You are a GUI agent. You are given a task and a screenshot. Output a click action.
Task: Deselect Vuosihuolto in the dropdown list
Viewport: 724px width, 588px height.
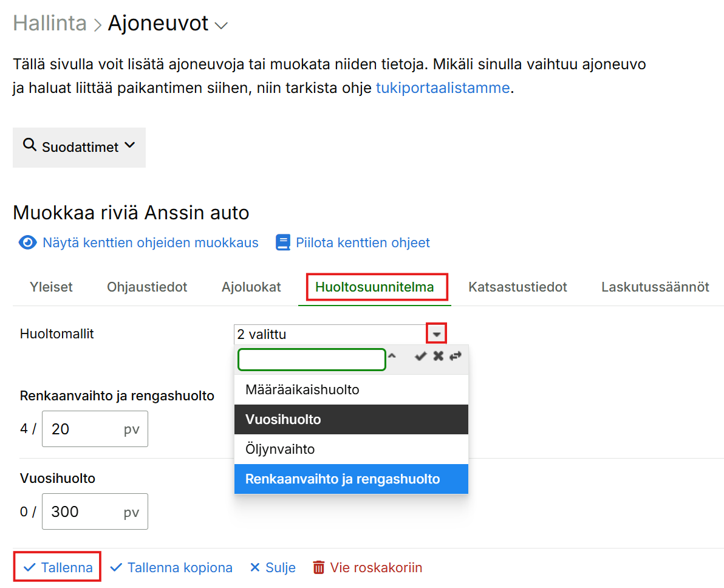point(350,420)
